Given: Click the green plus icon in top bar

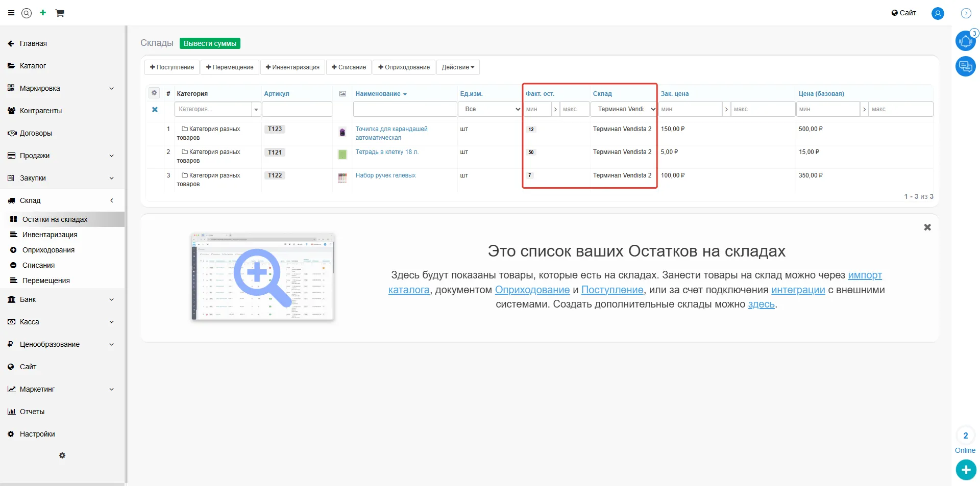Looking at the screenshot, I should 43,13.
